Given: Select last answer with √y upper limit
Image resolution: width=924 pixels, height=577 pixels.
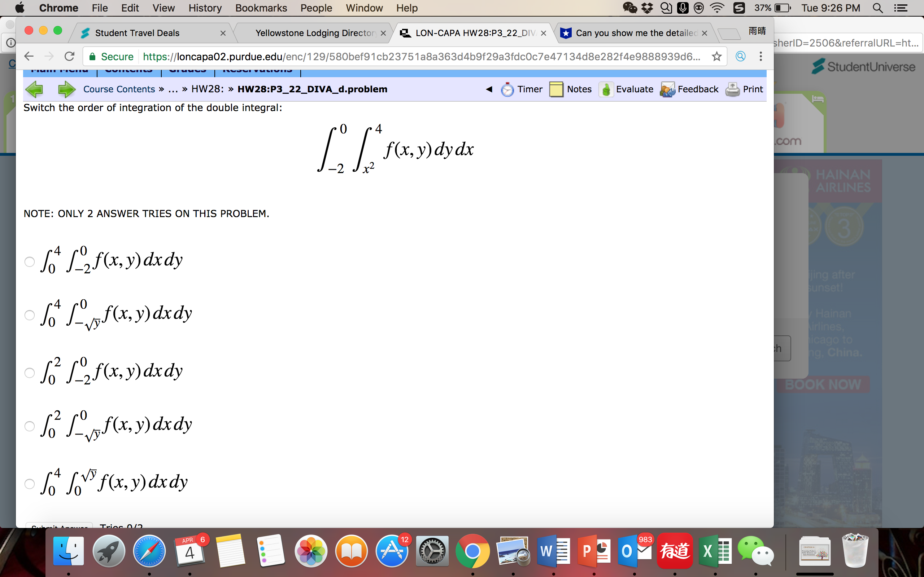Looking at the screenshot, I should [29, 484].
